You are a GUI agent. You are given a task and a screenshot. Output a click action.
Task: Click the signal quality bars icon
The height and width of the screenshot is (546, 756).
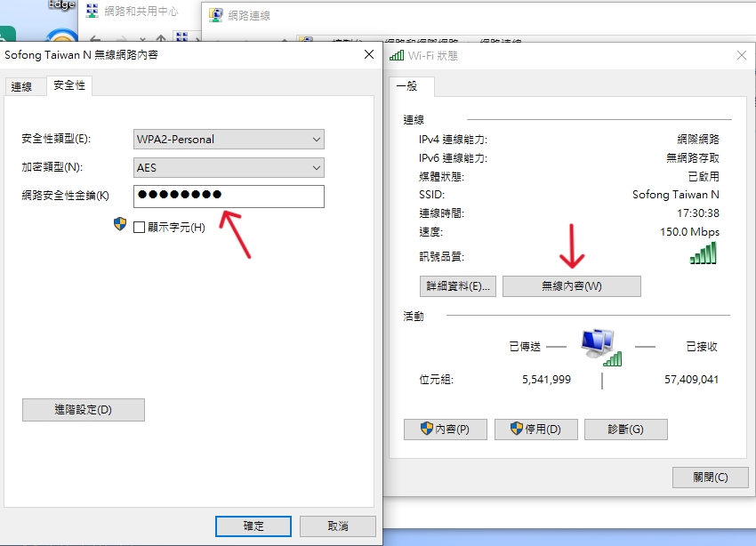(x=703, y=253)
